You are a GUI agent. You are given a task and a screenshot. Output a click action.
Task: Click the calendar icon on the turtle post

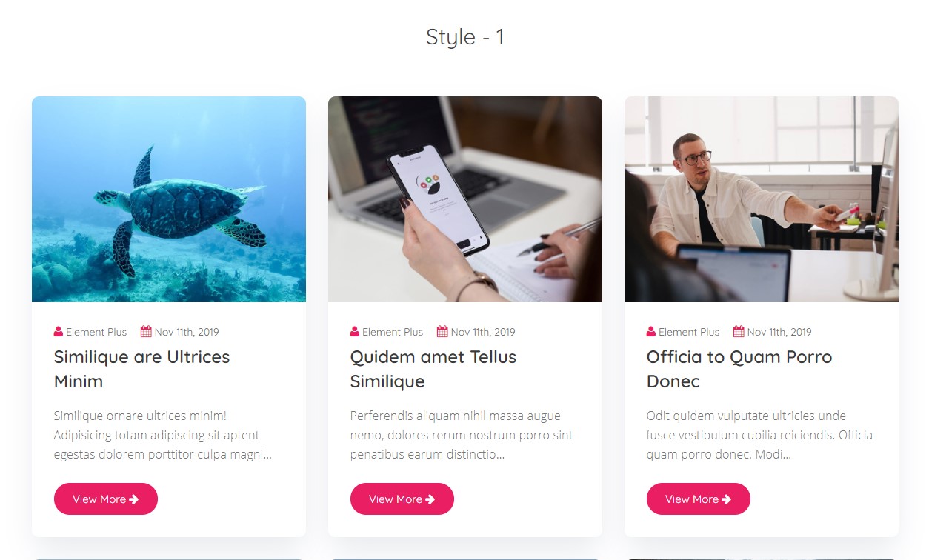146,332
